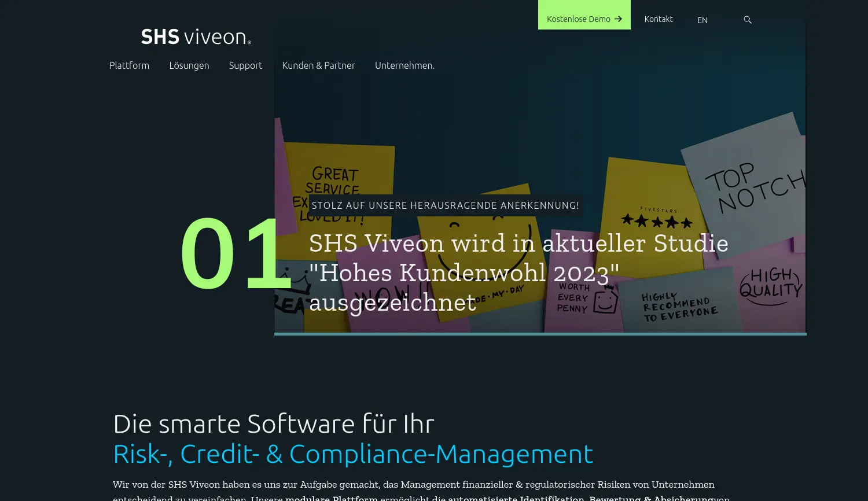Open the search via the magnifier icon

click(x=747, y=19)
